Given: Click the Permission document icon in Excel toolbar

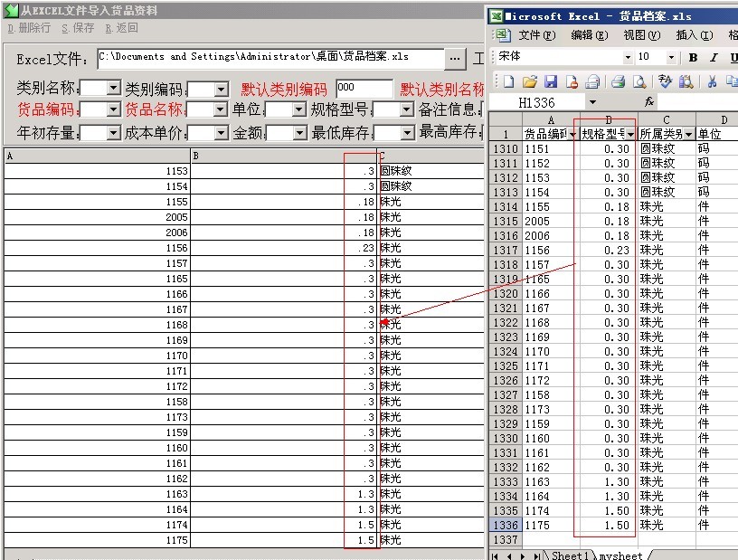Looking at the screenshot, I should pos(572,82).
